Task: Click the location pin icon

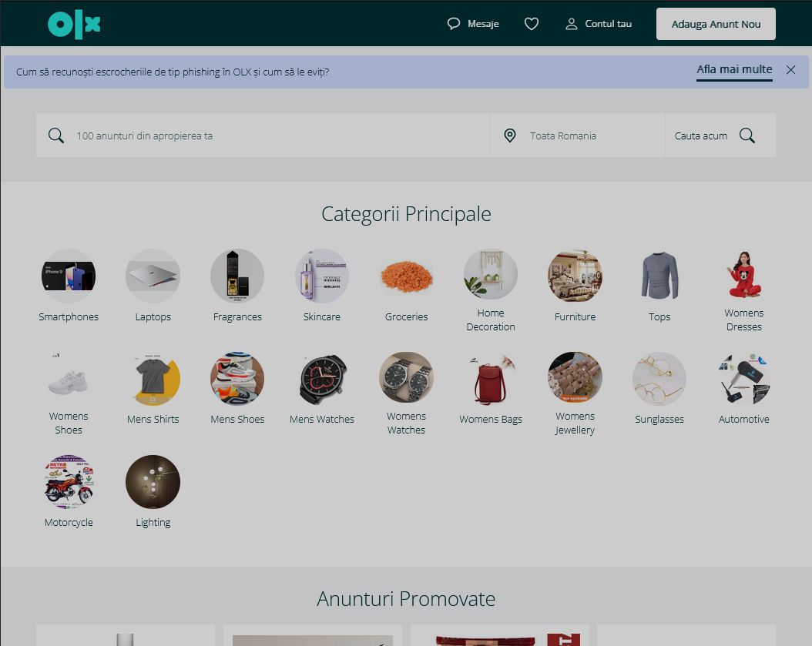Action: [x=509, y=136]
